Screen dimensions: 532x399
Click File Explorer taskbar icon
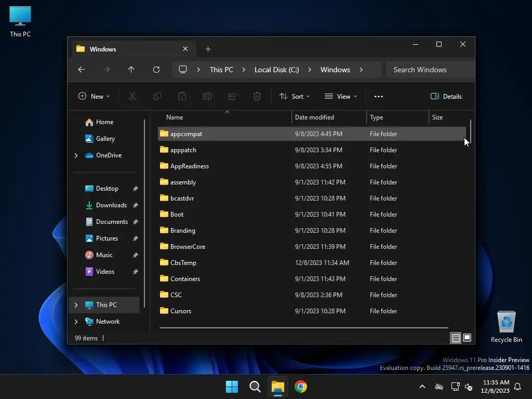tap(278, 387)
